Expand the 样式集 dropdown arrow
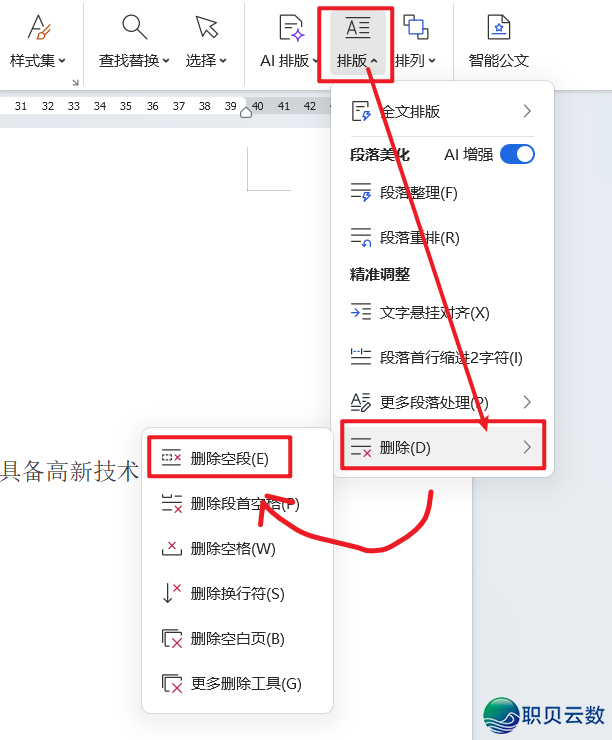Screen dimensions: 612x740 62,61
